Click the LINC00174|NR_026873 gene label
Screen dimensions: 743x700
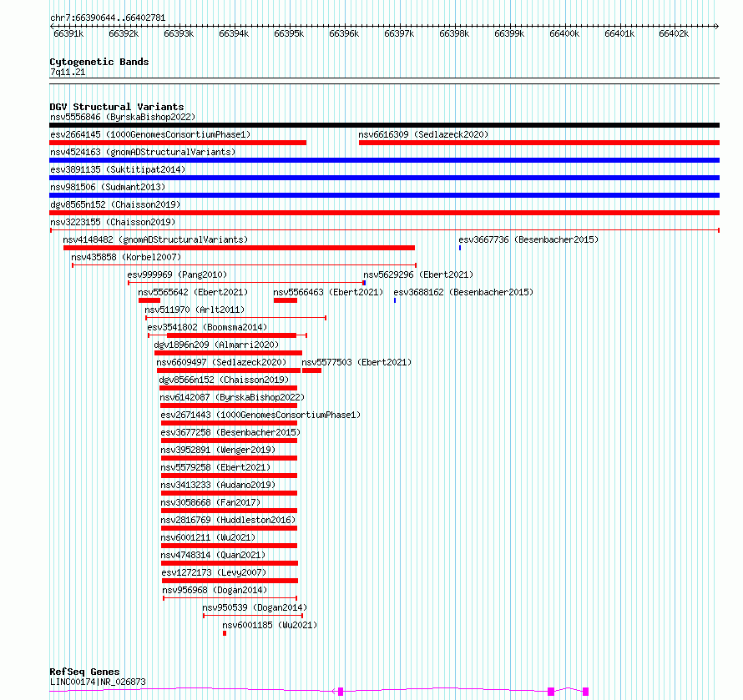click(98, 682)
